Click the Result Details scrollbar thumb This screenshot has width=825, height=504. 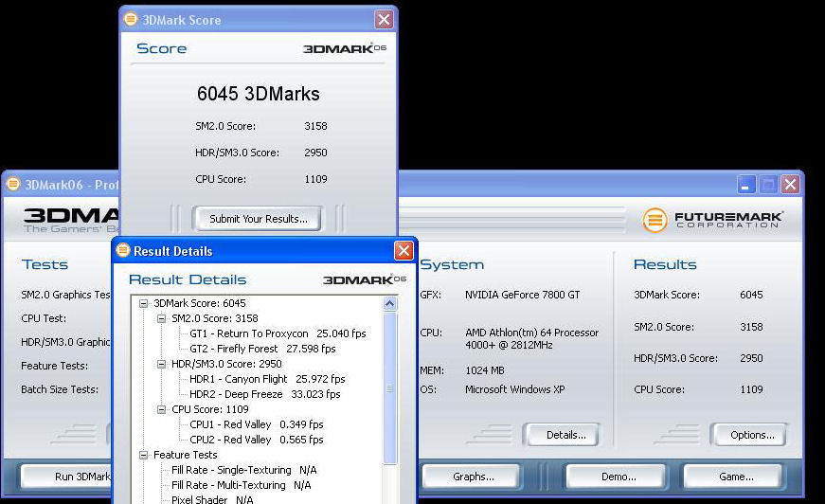390,388
